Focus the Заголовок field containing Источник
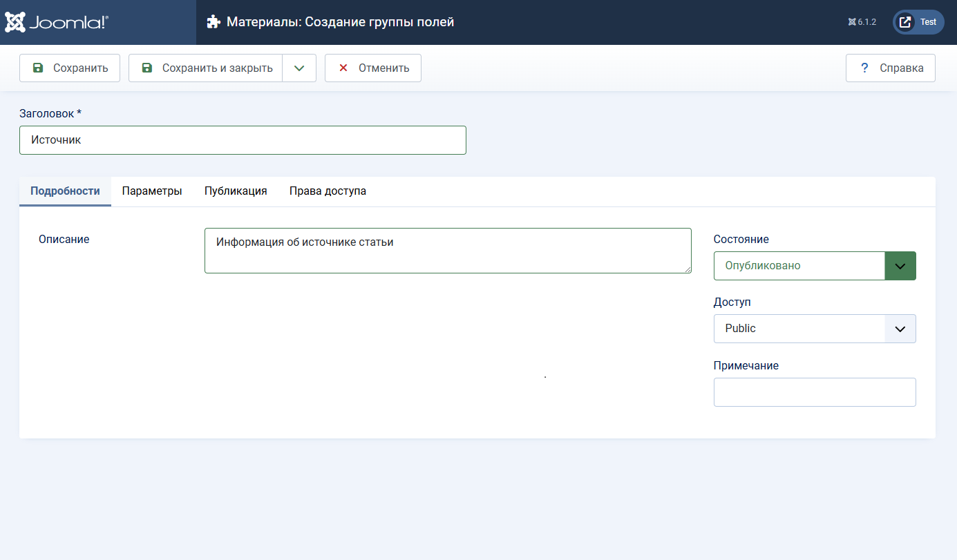The height and width of the screenshot is (560, 957). 243,140
